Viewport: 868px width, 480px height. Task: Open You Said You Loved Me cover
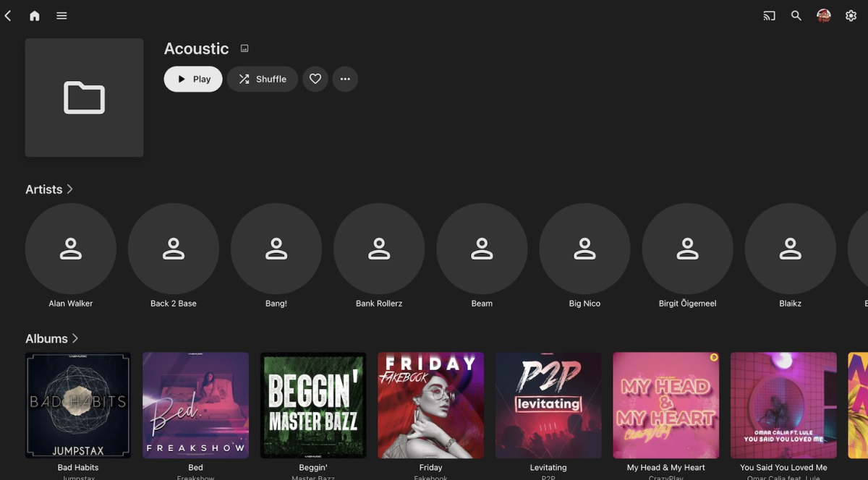[783, 406]
